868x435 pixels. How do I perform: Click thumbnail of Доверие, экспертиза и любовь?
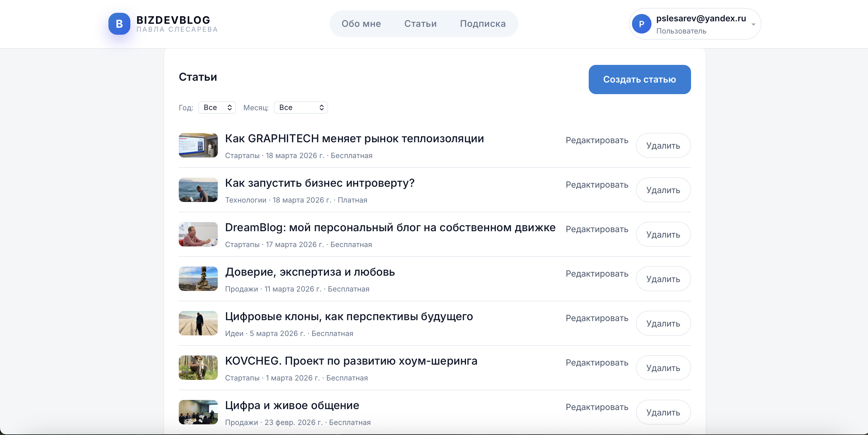click(x=198, y=279)
